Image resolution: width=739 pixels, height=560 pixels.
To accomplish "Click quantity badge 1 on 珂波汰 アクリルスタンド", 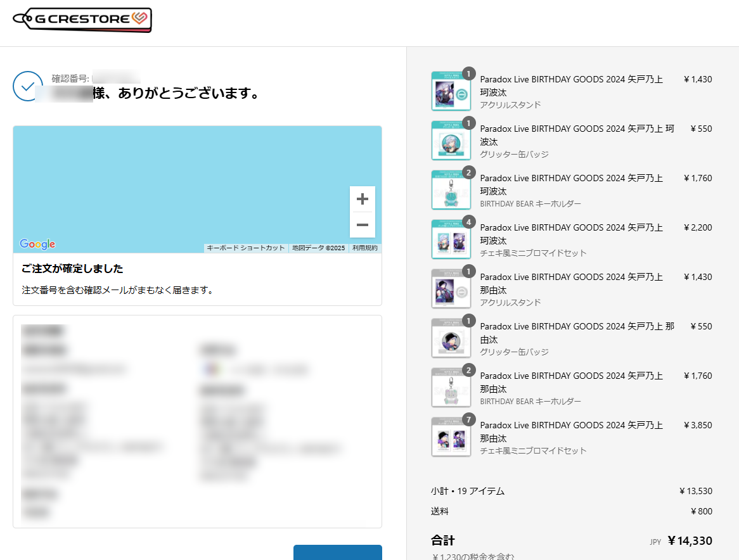I will pos(468,73).
